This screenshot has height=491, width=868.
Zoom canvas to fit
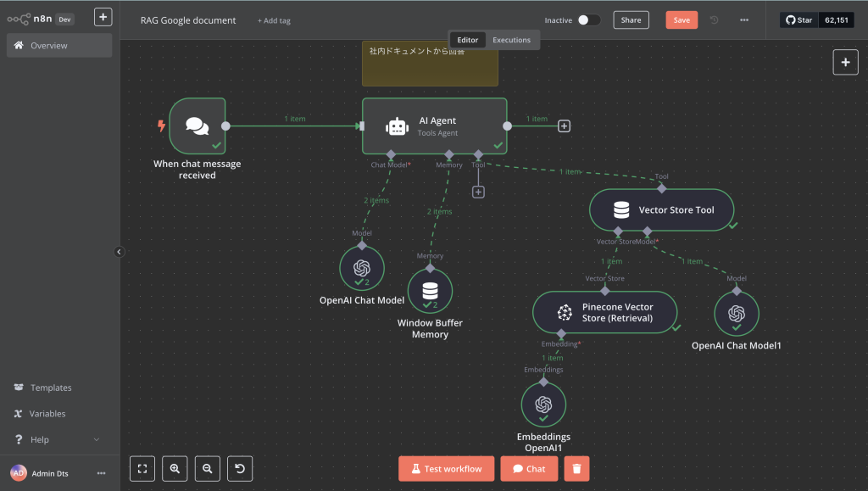click(x=142, y=469)
